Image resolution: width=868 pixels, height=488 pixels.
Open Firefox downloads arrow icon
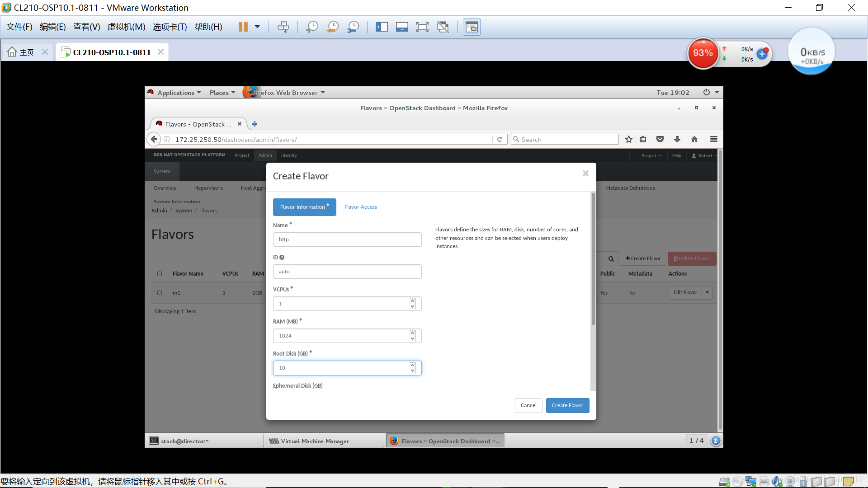coord(677,139)
